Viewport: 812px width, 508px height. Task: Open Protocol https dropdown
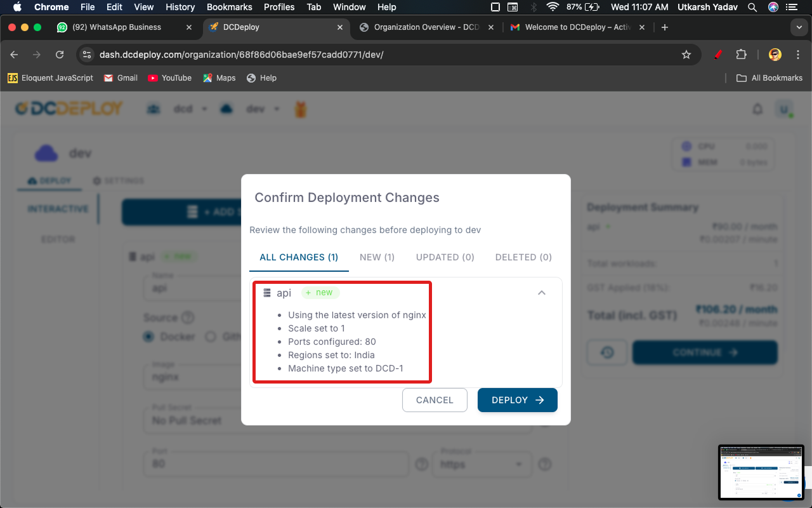click(483, 464)
